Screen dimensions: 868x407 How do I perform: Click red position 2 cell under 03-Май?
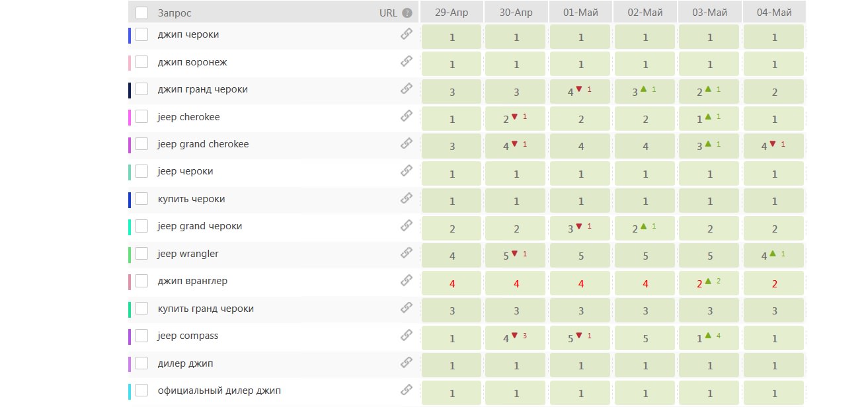tap(711, 283)
